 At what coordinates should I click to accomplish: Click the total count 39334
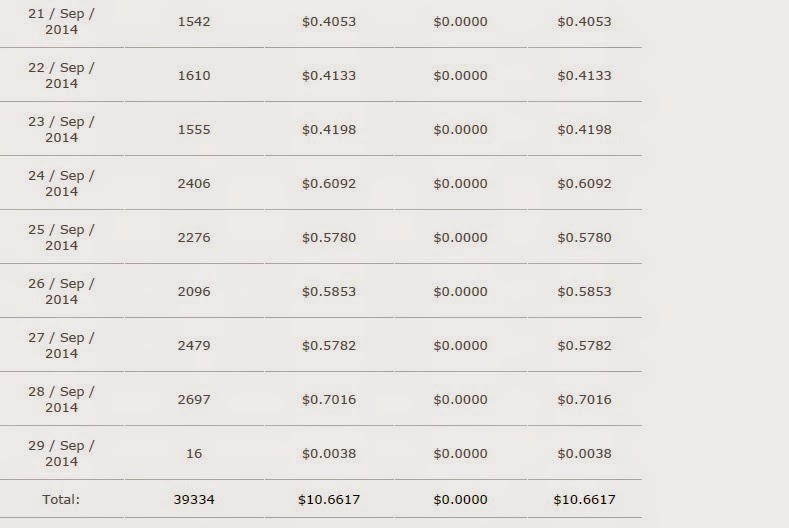pos(194,499)
